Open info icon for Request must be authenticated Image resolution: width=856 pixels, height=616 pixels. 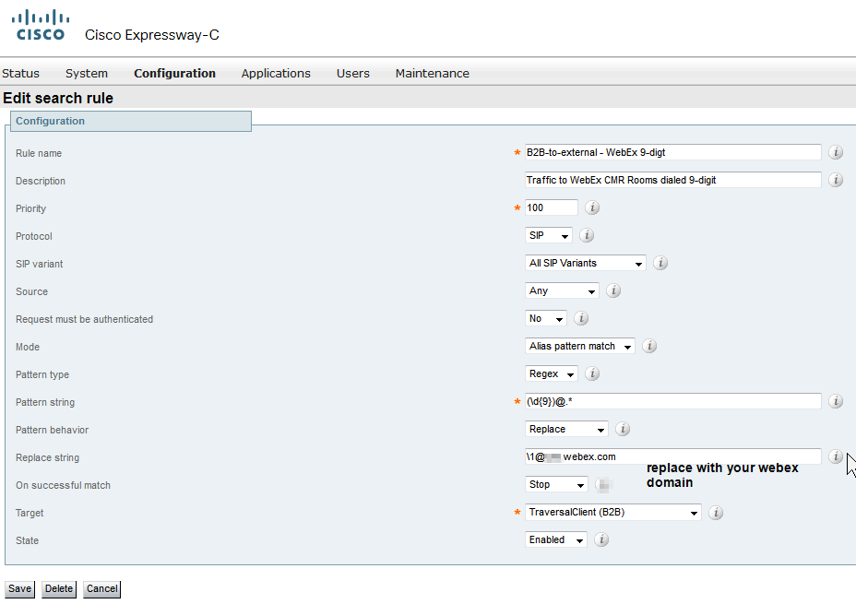581,318
